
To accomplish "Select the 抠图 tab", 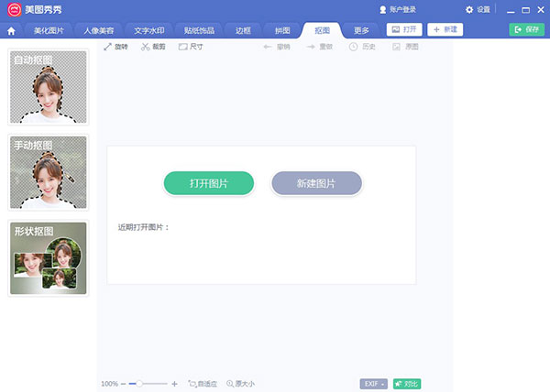I will pos(322,31).
